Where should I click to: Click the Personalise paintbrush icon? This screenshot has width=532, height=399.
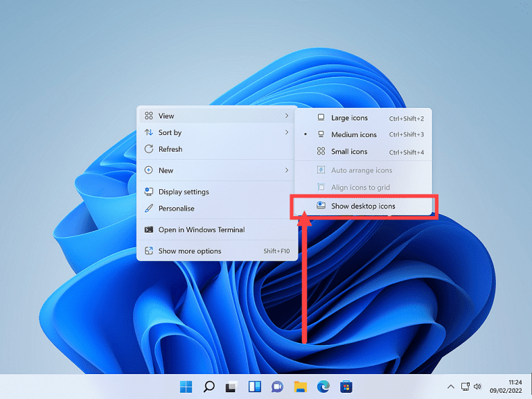[x=149, y=208]
